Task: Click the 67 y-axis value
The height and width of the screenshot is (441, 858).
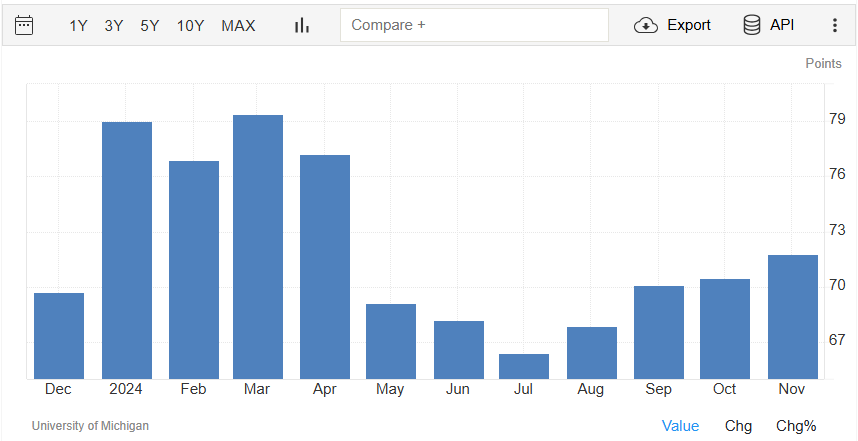Action: pyautogui.click(x=837, y=340)
